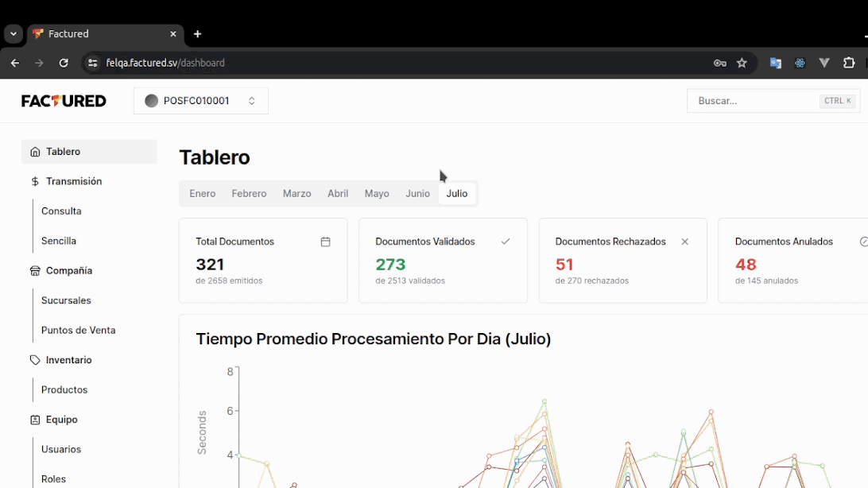The width and height of the screenshot is (868, 488).
Task: Choose the Marzo month tab
Action: coord(296,194)
